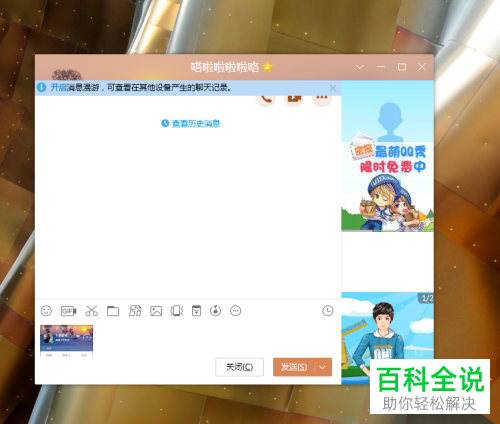Open the contact nickname title
The height and width of the screenshot is (424, 500).
(x=225, y=67)
